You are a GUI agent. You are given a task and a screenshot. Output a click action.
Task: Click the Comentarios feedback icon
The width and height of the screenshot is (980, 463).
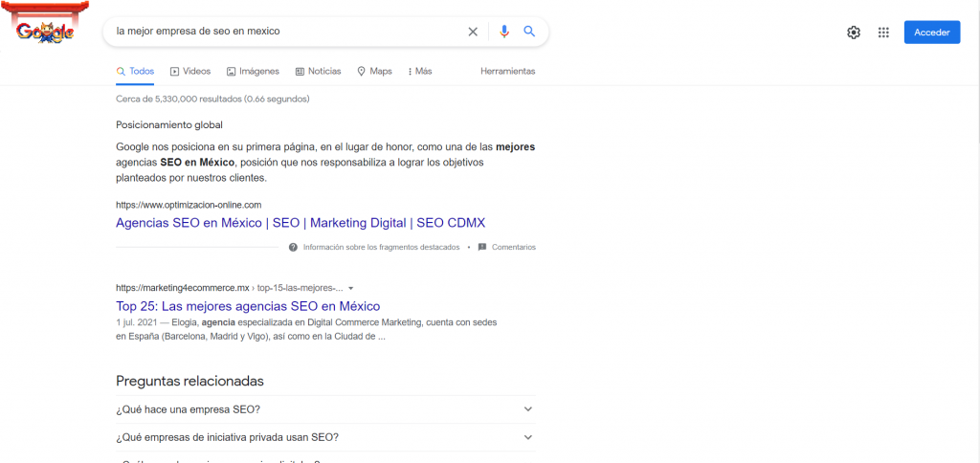tap(482, 247)
